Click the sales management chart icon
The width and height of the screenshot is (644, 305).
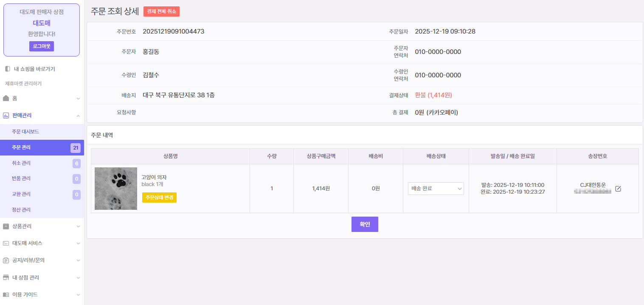tap(6, 115)
